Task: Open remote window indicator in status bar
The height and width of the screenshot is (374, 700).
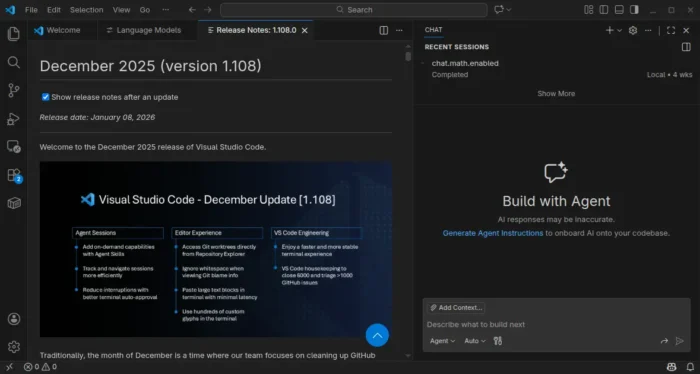Action: (10, 367)
